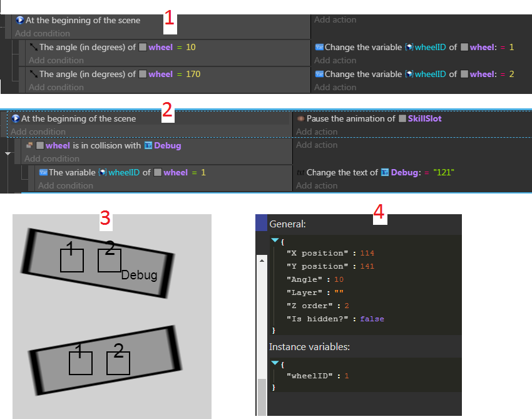Click slot square 2 on the lower wheel
This screenshot has width=532, height=419.
(118, 363)
